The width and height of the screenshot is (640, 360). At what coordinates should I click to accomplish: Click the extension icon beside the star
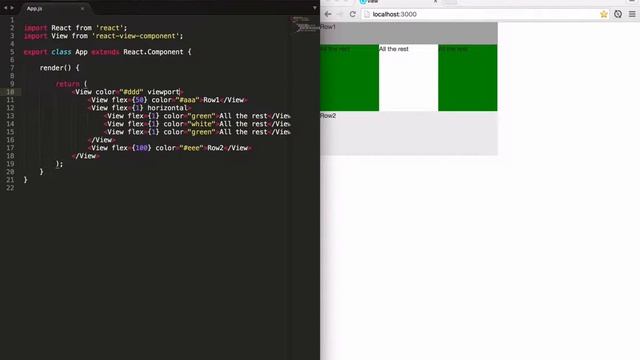(618, 14)
